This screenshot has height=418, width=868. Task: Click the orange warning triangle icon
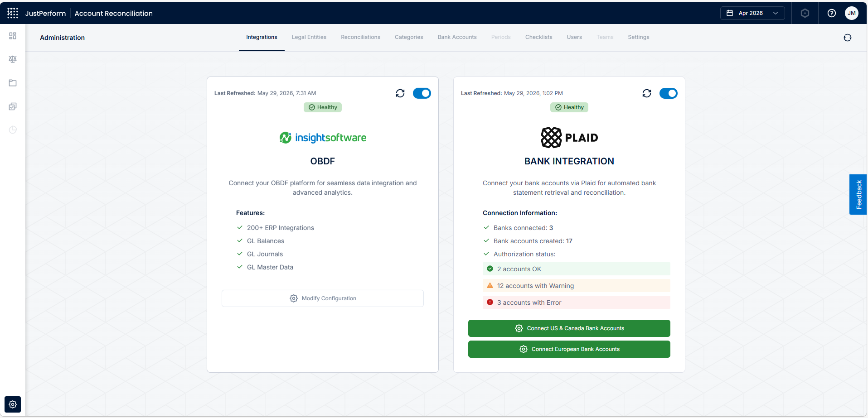tap(490, 286)
